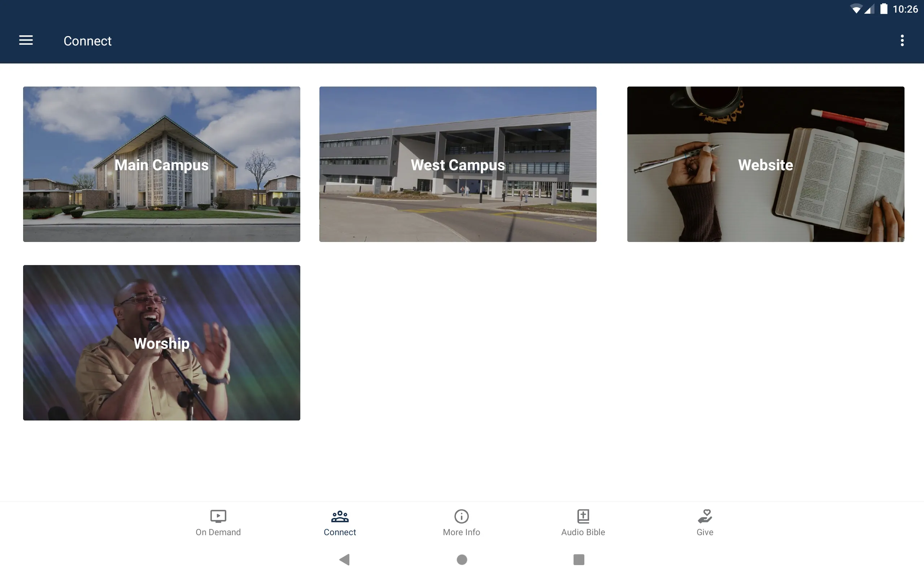
Task: Toggle the main navigation drawer
Action: pyautogui.click(x=26, y=40)
